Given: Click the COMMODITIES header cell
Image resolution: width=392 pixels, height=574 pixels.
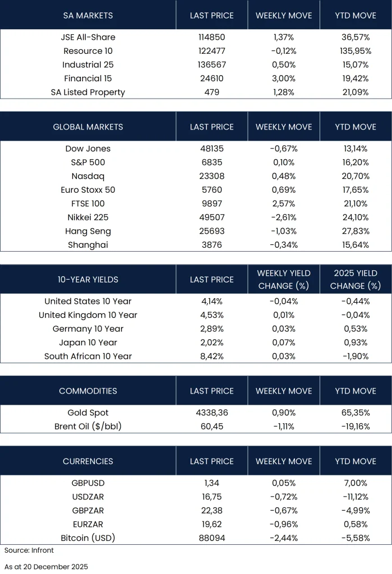Looking at the screenshot, I should (87, 391).
